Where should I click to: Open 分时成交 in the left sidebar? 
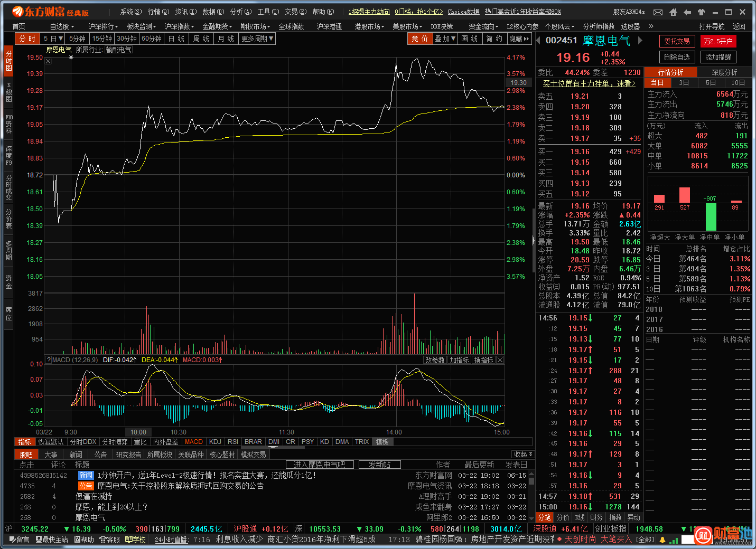pos(8,188)
